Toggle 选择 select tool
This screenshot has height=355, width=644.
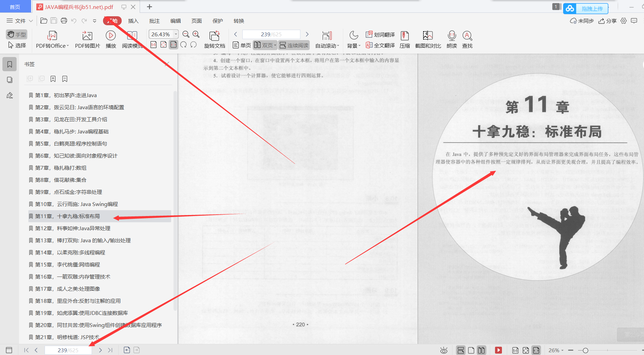tap(17, 45)
